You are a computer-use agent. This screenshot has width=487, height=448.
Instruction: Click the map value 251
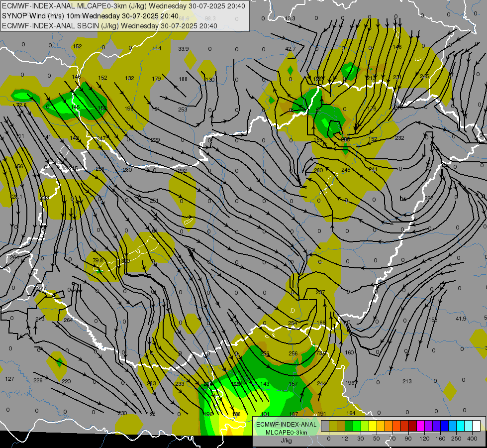[x=154, y=201]
